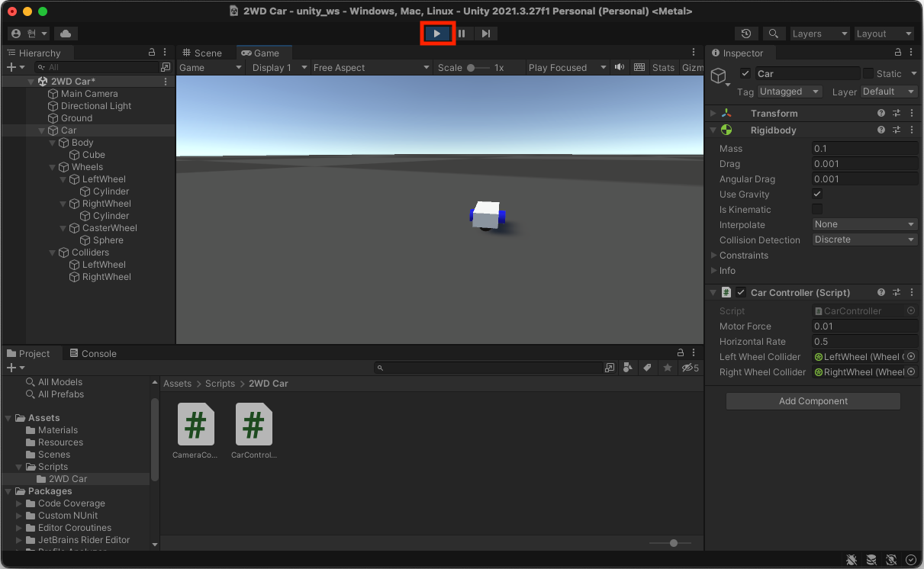
Task: Click Add Component button
Action: (813, 401)
